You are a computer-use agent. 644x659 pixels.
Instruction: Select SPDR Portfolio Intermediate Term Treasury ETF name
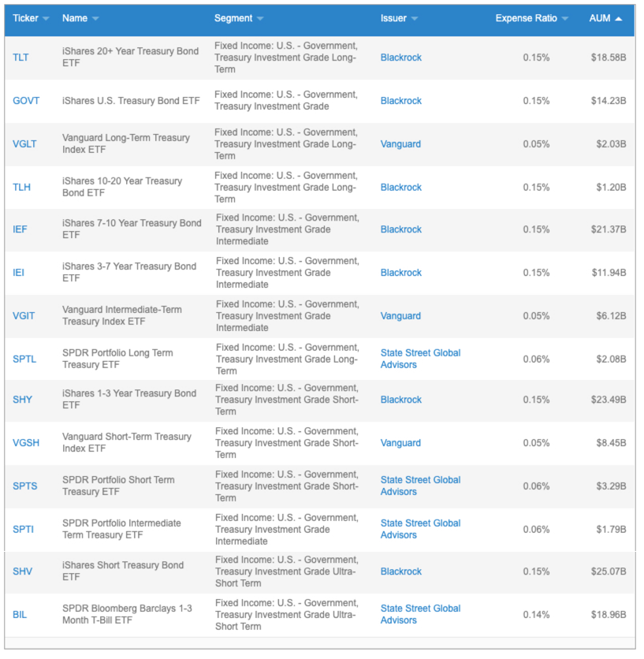122,529
